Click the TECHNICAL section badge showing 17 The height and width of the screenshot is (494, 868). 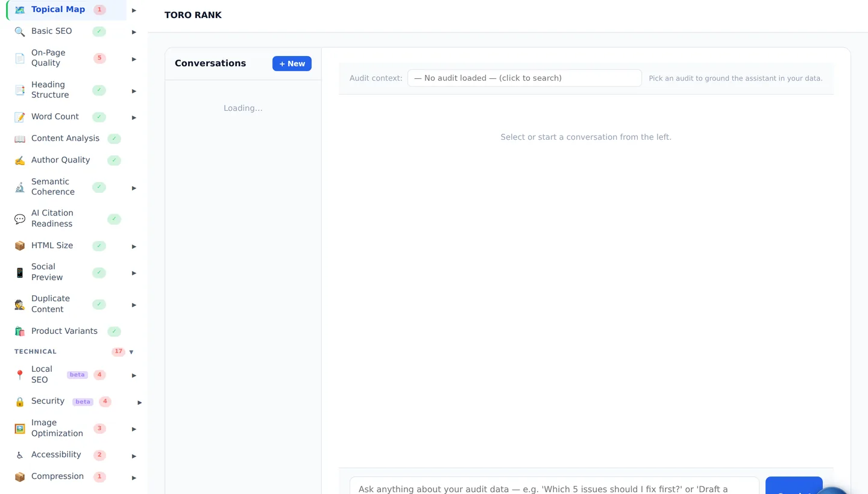pos(118,352)
